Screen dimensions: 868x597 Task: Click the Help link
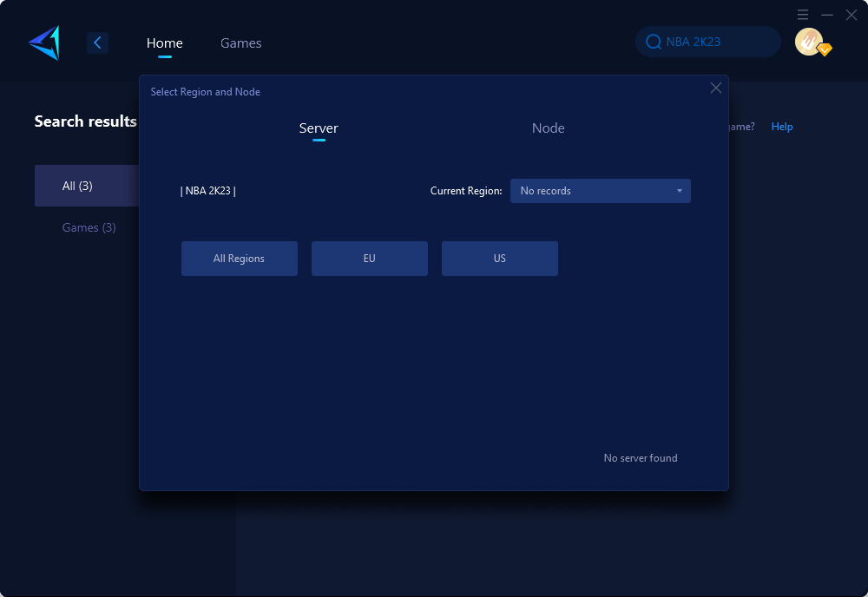tap(782, 126)
